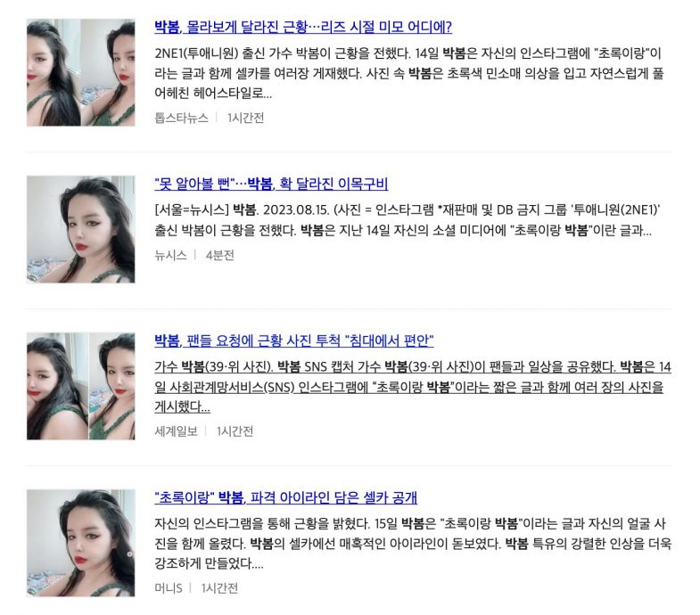This screenshot has height=615, width=700.
Task: Click thumbnail of the 톱스타뉴스 article
Action: coord(81,73)
